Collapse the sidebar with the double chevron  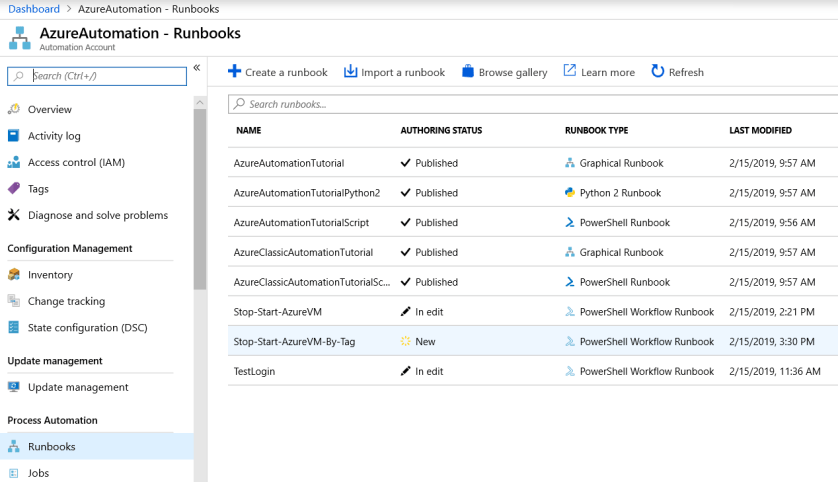(197, 68)
